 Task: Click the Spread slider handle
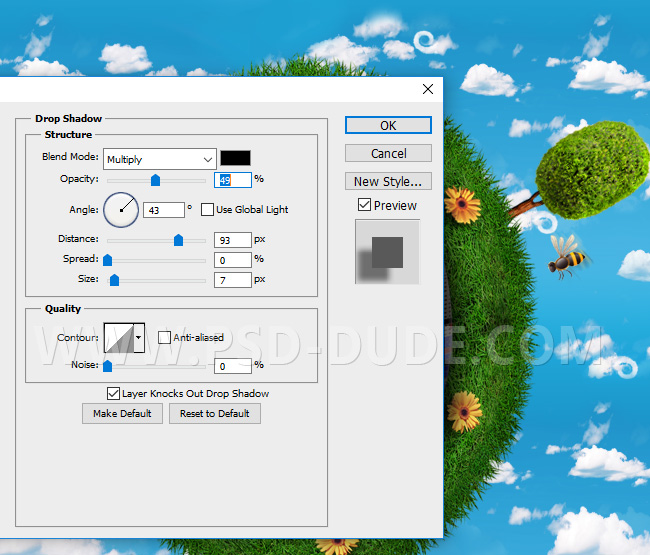tap(107, 260)
